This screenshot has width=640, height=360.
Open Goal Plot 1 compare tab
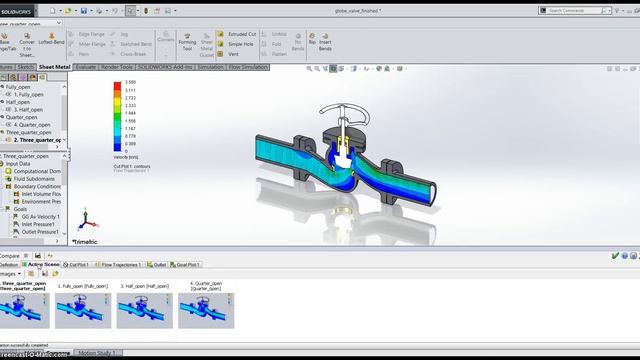click(185, 264)
